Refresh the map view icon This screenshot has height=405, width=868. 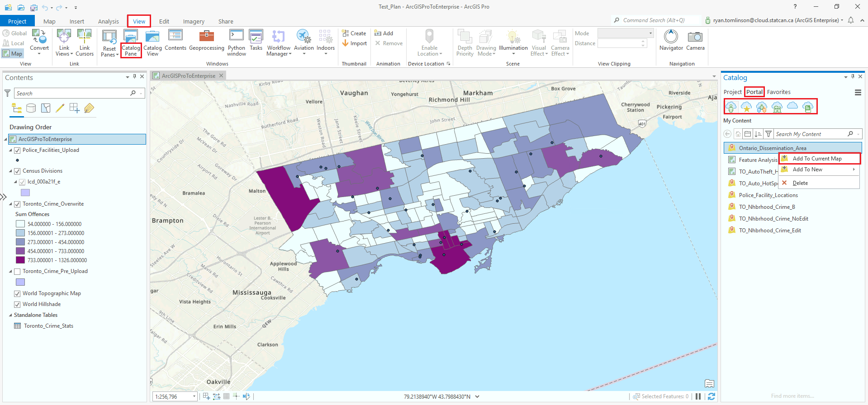(x=711, y=396)
